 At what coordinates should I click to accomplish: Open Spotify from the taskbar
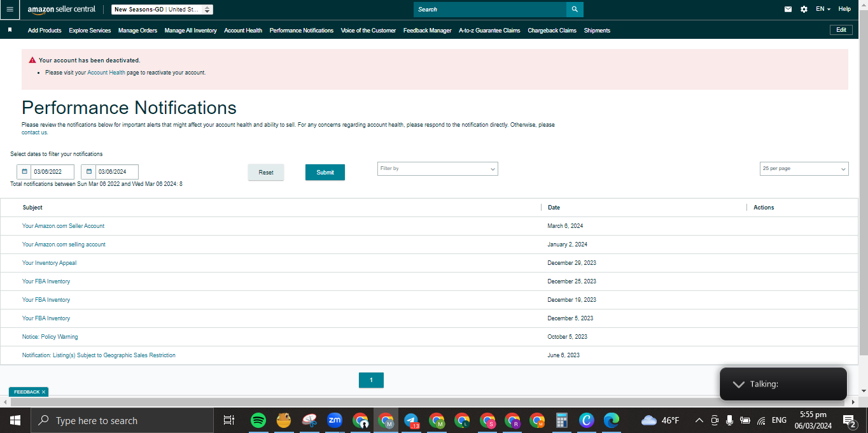(258, 420)
